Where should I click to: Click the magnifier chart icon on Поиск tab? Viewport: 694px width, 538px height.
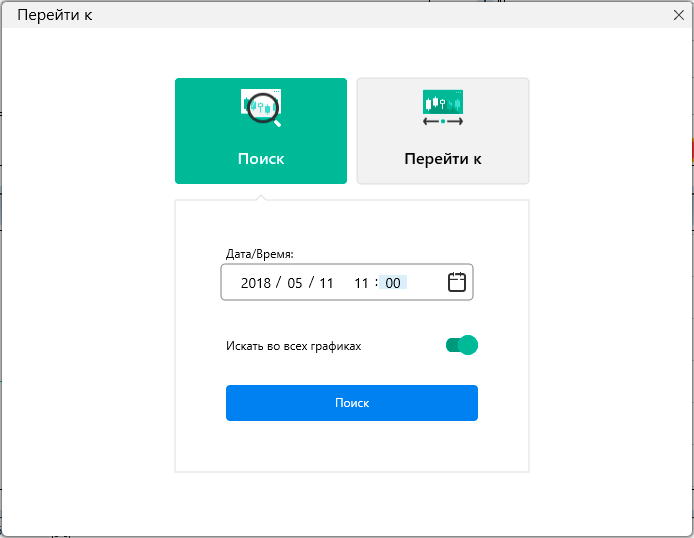pos(261,108)
